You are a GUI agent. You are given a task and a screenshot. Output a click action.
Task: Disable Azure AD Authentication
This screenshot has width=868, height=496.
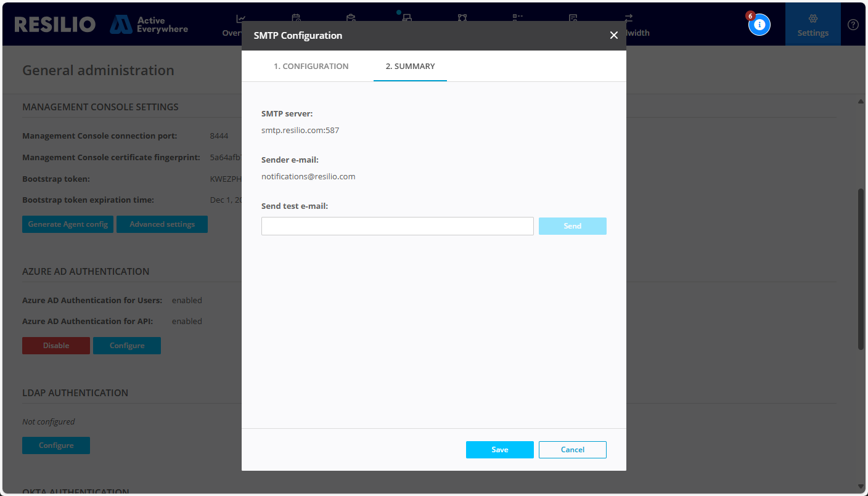coord(55,346)
